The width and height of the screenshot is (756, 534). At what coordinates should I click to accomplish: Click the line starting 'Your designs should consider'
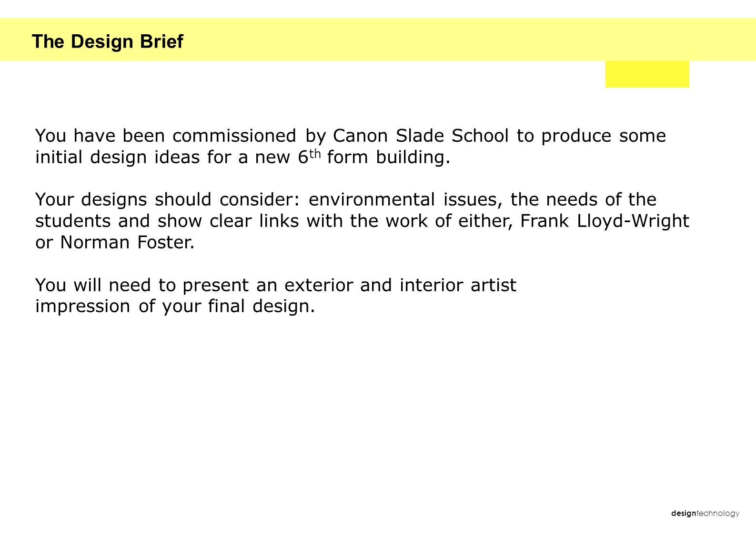tap(346, 199)
